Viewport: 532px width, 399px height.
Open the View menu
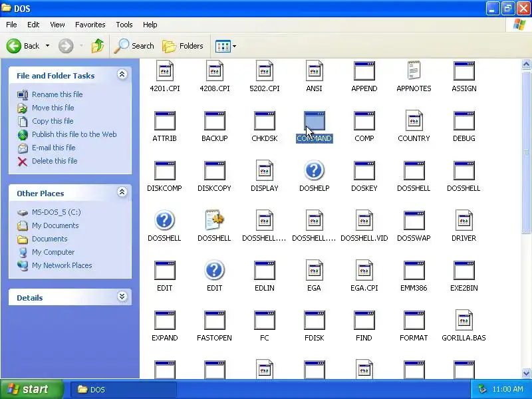coord(57,25)
